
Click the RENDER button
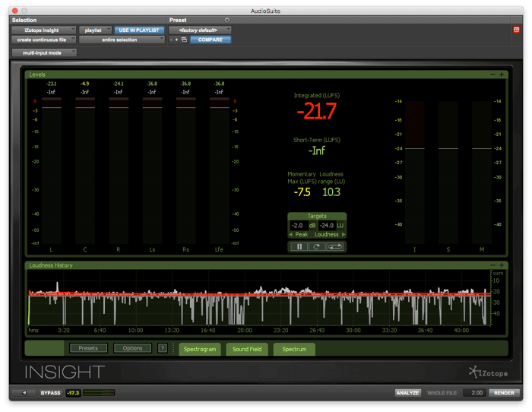[504, 393]
